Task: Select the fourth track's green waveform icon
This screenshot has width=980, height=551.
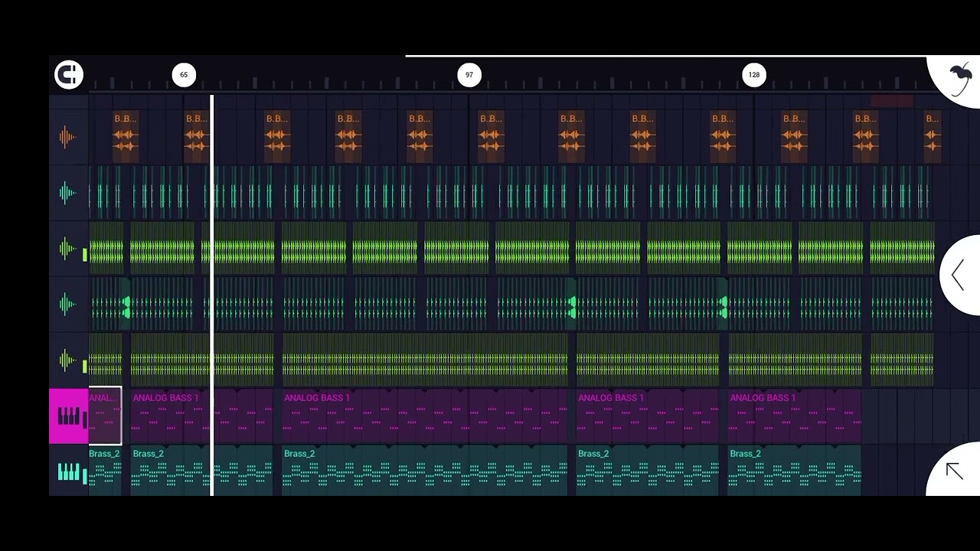Action: [68, 305]
